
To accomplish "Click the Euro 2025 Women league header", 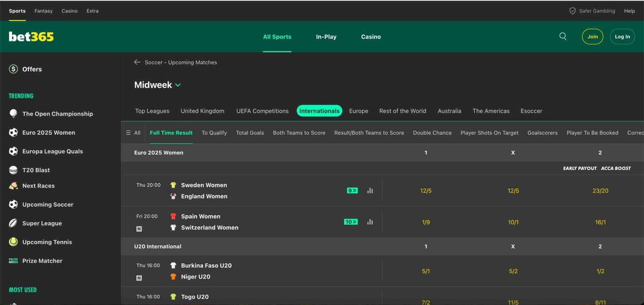I will [158, 153].
